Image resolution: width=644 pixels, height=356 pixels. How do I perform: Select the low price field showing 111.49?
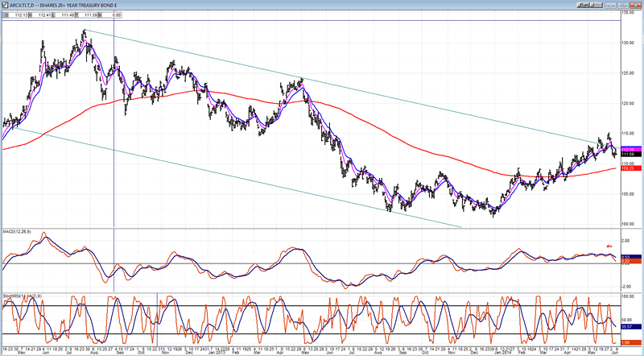click(71, 14)
